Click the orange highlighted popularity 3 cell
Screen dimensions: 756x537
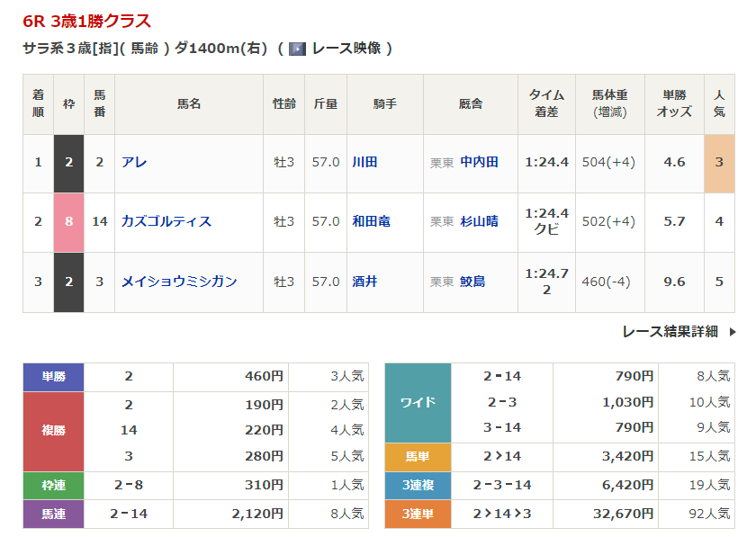click(719, 163)
